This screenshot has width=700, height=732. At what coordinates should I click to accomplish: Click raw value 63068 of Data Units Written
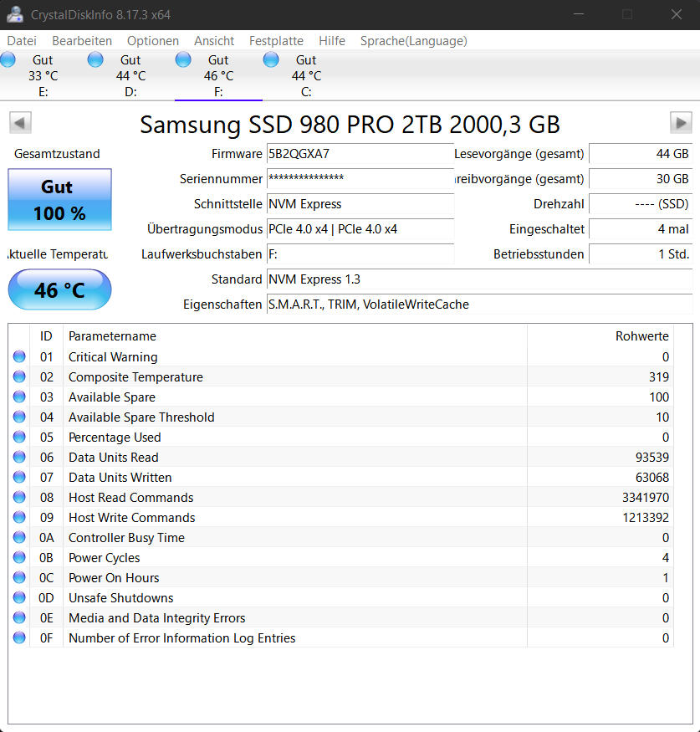pyautogui.click(x=652, y=478)
